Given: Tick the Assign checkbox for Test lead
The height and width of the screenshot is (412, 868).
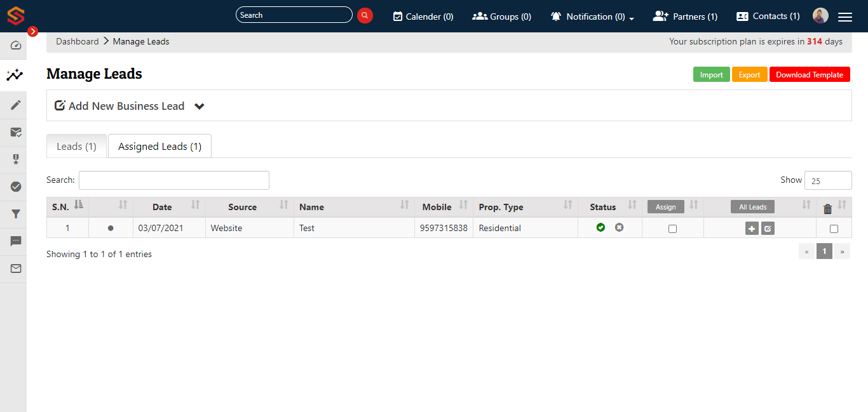Looking at the screenshot, I should [x=672, y=229].
